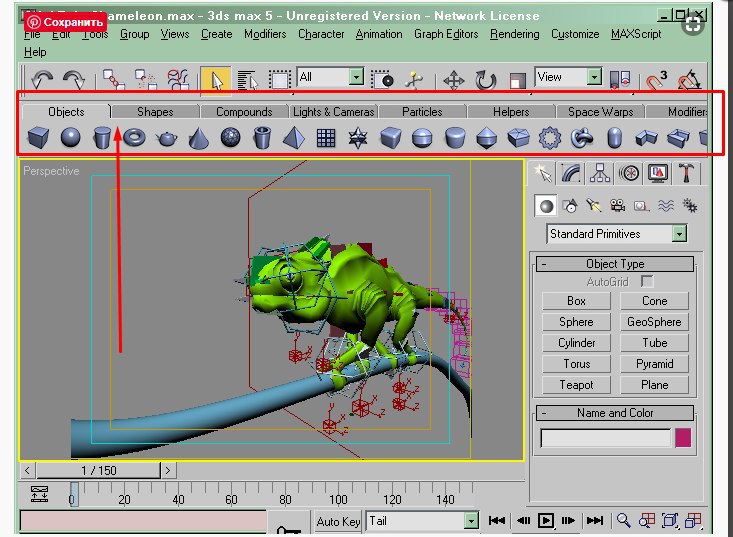Click the Redo arrow icon
The image size is (733, 537).
point(74,79)
